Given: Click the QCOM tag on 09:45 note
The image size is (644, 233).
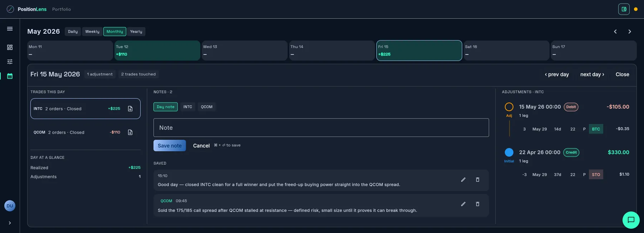Looking at the screenshot, I should coord(166,201).
